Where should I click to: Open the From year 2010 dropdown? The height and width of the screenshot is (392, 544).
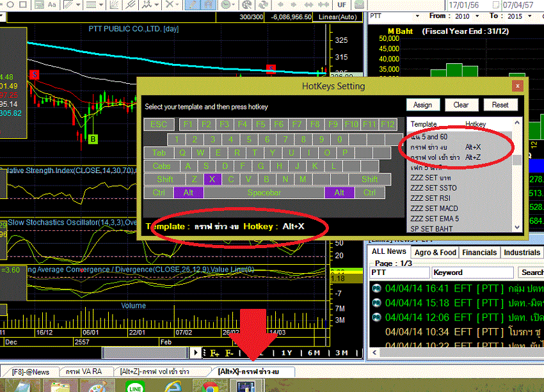477,16
